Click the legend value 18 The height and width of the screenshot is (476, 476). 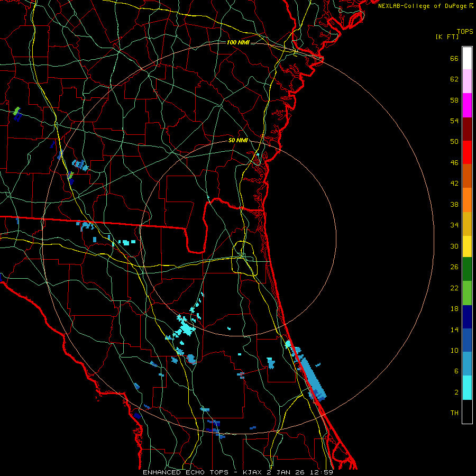[454, 309]
